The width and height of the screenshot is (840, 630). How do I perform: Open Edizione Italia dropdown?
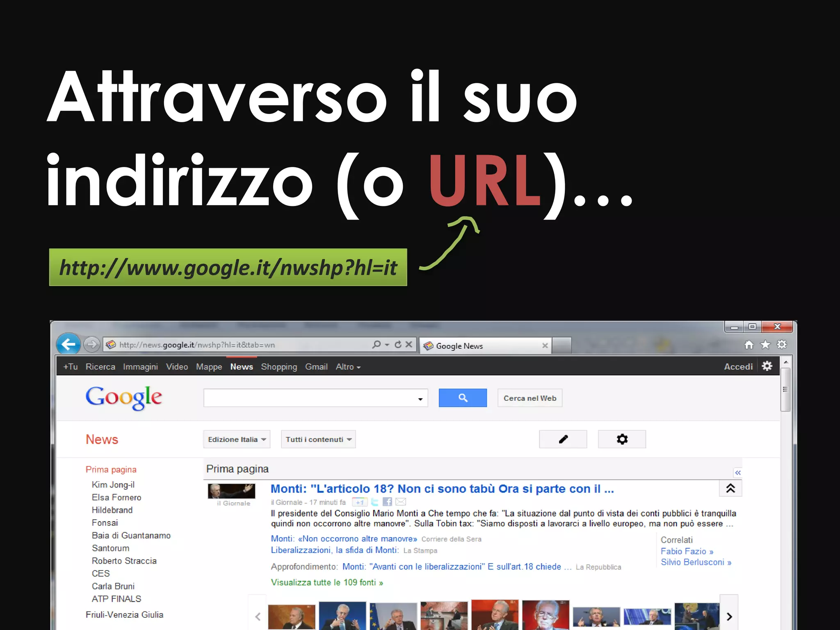click(237, 439)
